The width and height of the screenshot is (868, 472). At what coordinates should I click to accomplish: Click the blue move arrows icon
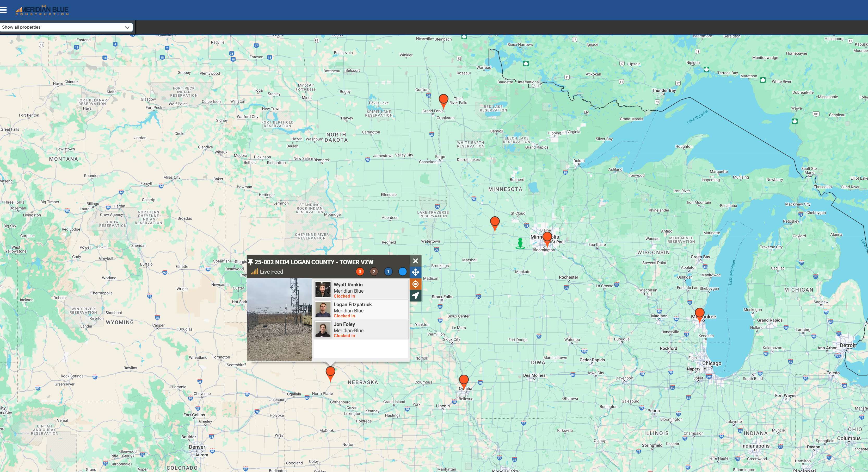pos(415,272)
